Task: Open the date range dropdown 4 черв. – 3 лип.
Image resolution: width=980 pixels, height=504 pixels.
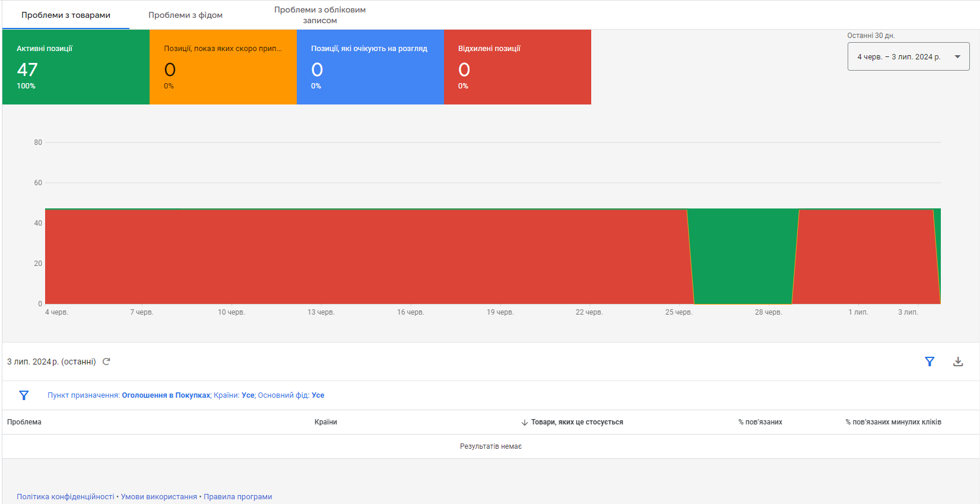Action: point(908,57)
